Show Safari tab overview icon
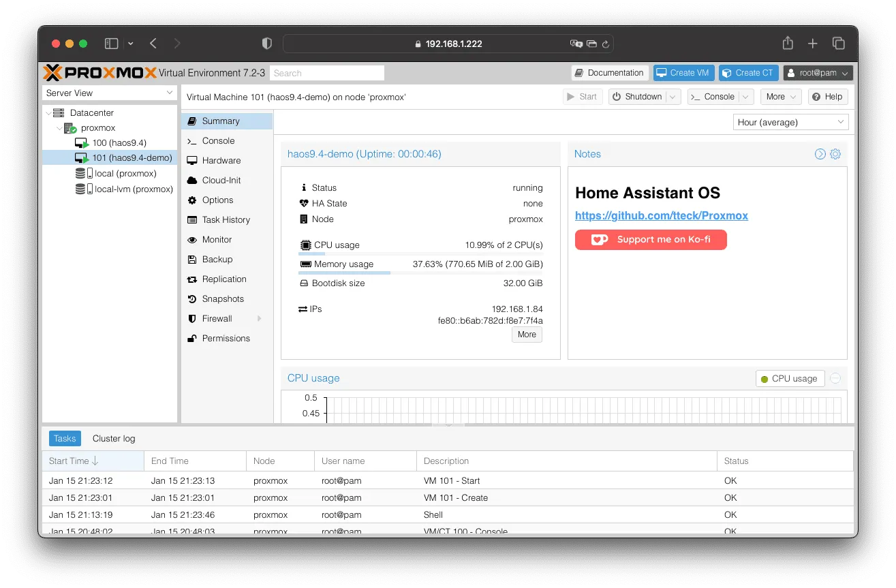This screenshot has height=588, width=896. click(x=839, y=44)
